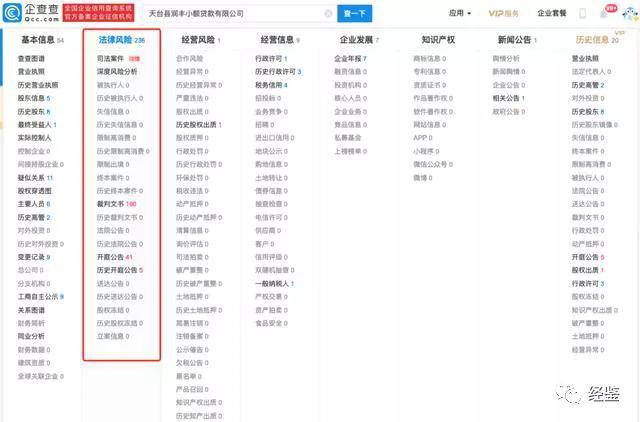The width and height of the screenshot is (640, 422).
Task: Open 主要人员 entry
Action: 34,204
